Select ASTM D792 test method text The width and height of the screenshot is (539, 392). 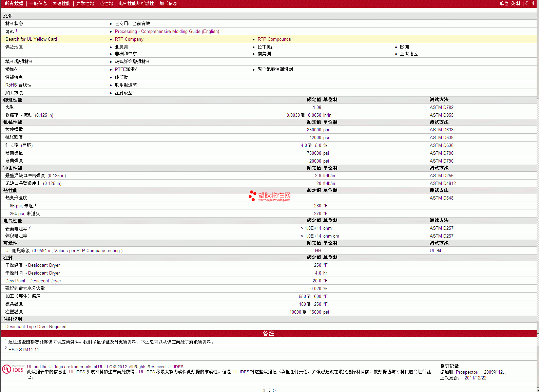(x=441, y=107)
